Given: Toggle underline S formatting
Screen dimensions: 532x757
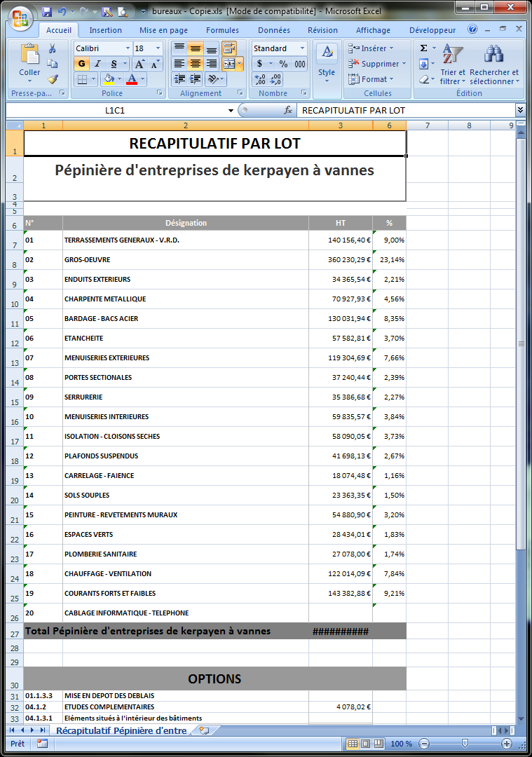Looking at the screenshot, I should coord(114,64).
